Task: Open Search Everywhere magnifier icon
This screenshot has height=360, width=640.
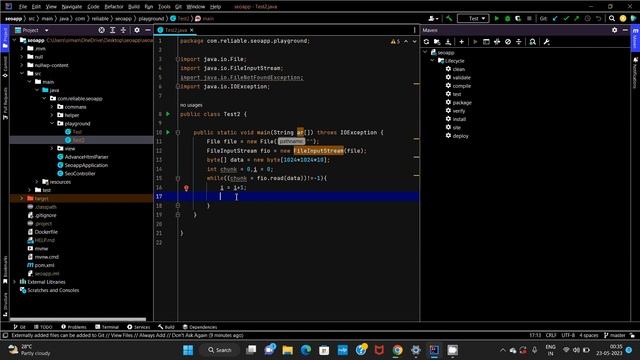Action: 611,18
